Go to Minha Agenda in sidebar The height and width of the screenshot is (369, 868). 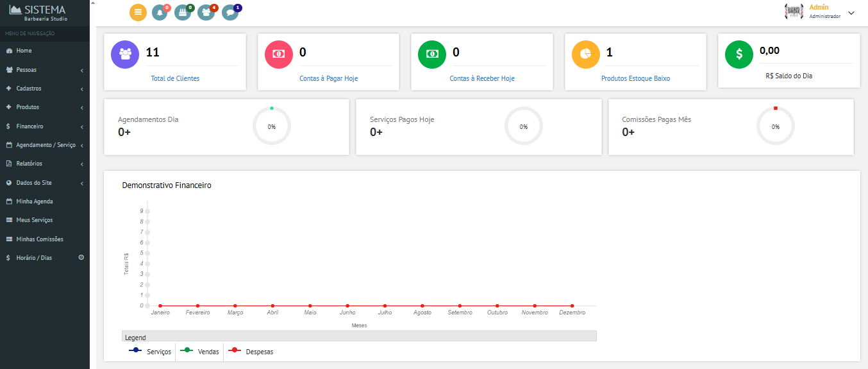35,202
